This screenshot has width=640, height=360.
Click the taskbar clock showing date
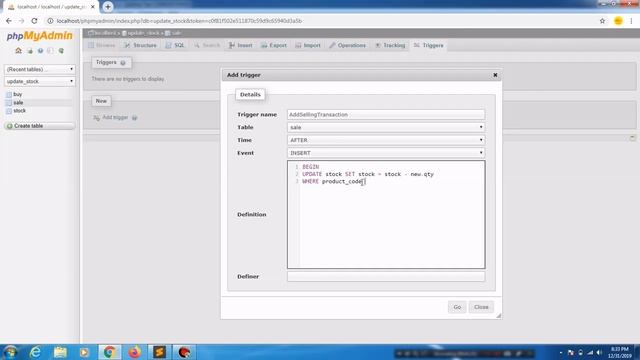[x=620, y=353]
